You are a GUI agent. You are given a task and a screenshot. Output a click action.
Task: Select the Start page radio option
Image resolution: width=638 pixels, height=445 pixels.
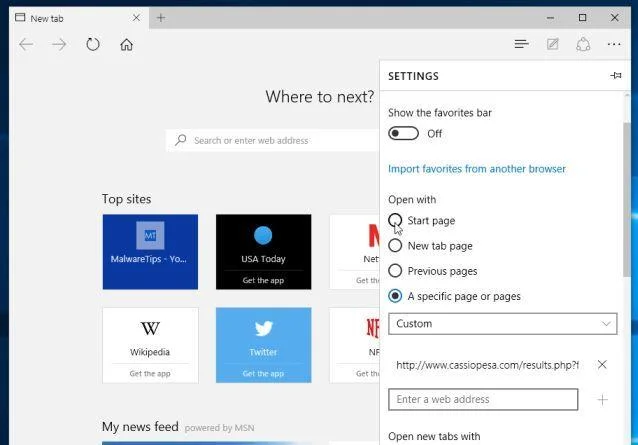pyautogui.click(x=395, y=220)
